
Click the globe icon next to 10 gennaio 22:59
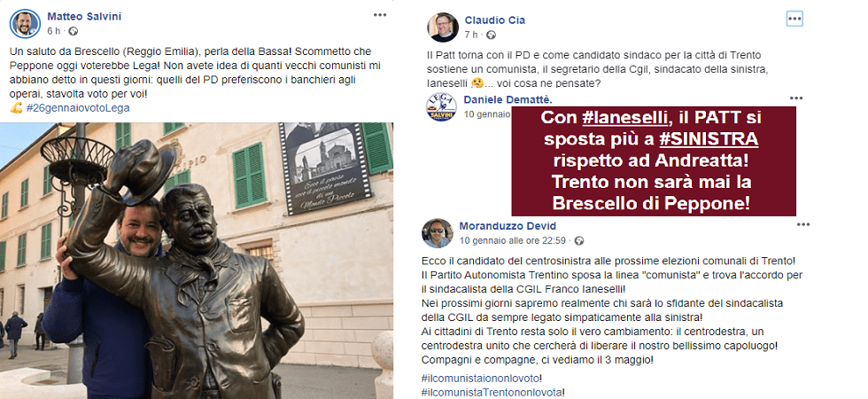point(579,241)
